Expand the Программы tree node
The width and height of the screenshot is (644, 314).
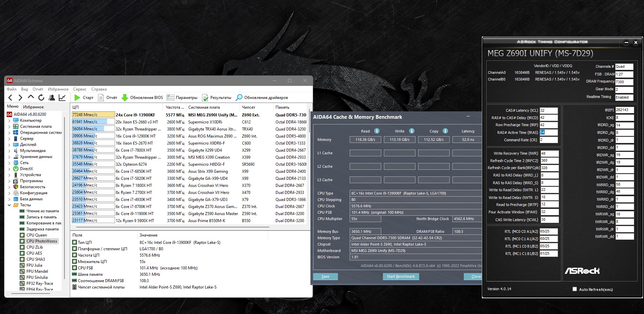point(9,181)
